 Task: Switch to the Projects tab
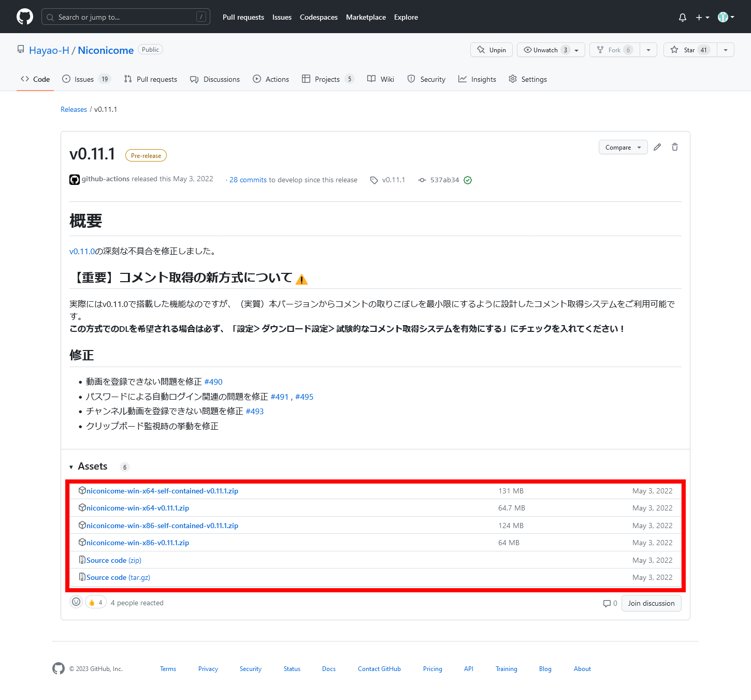328,79
